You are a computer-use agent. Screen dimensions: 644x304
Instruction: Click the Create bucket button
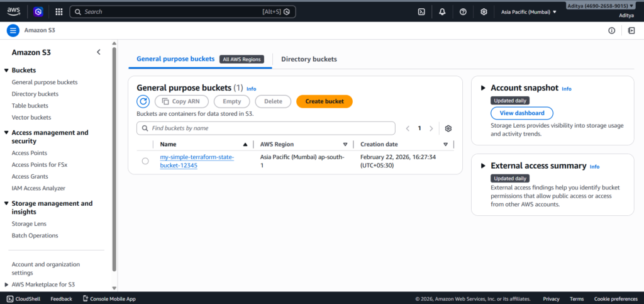(324, 101)
